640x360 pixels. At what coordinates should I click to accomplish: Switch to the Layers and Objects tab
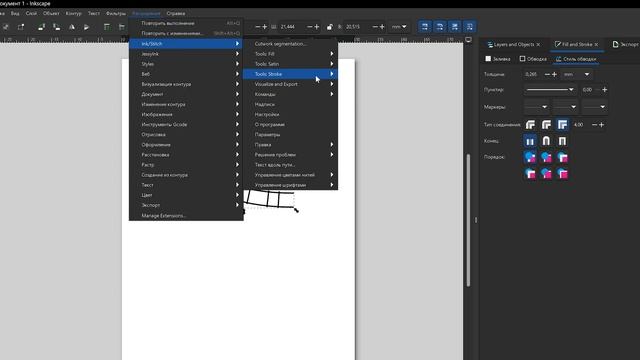513,44
